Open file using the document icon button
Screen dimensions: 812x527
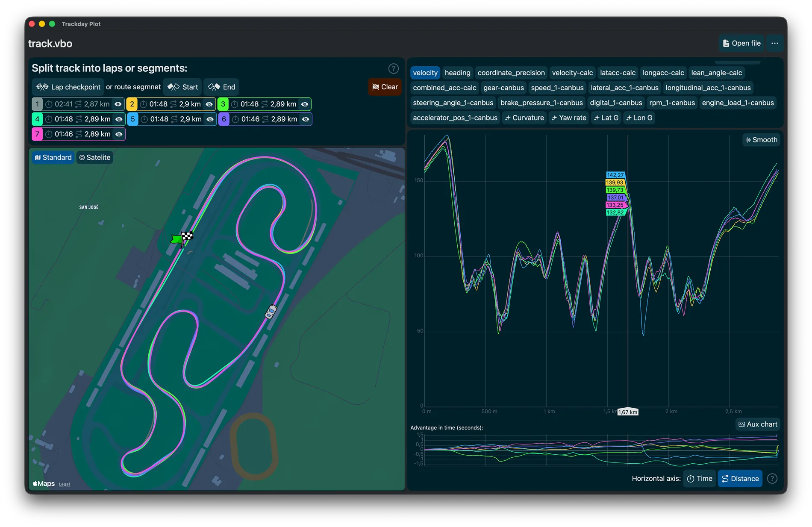pyautogui.click(x=741, y=43)
